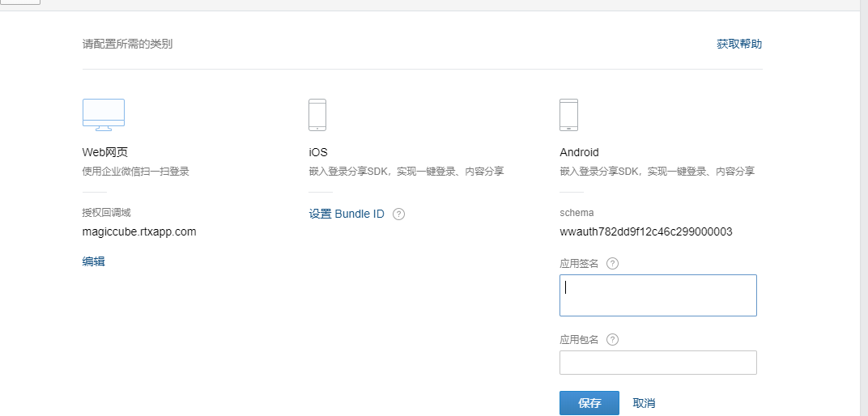This screenshot has width=868, height=416.
Task: Open help tooltip beside 设置 Bundle ID
Action: click(x=398, y=214)
